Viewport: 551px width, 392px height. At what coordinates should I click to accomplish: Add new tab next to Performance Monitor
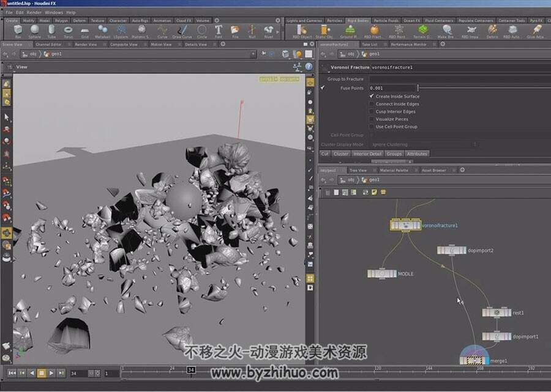tap(443, 44)
